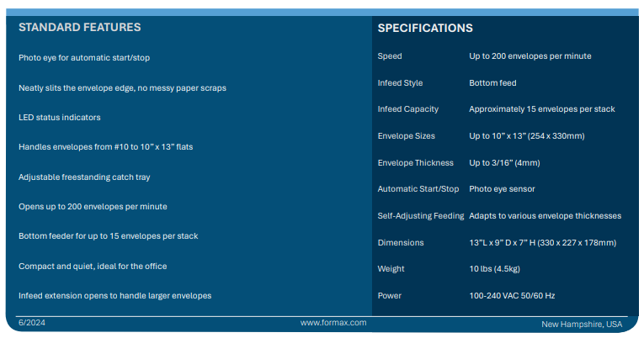The height and width of the screenshot is (338, 644).
Task: Click the STANDARD FEATURES heading
Action: (80, 27)
